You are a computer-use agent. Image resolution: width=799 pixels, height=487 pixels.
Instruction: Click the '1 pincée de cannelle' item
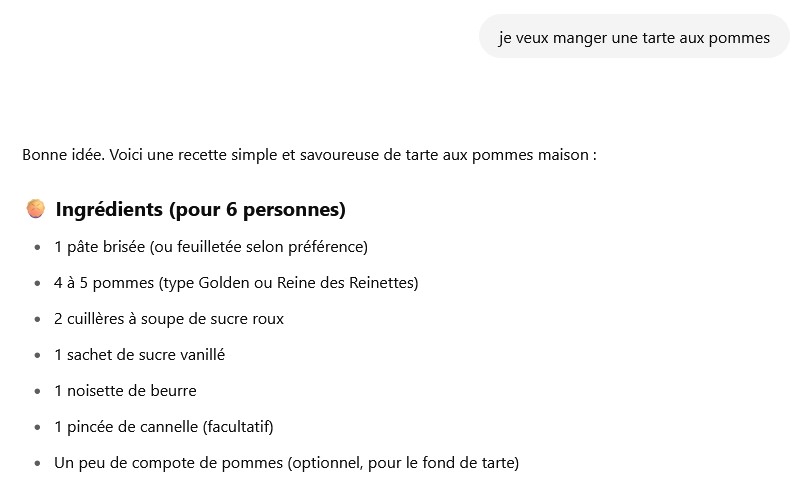point(164,427)
